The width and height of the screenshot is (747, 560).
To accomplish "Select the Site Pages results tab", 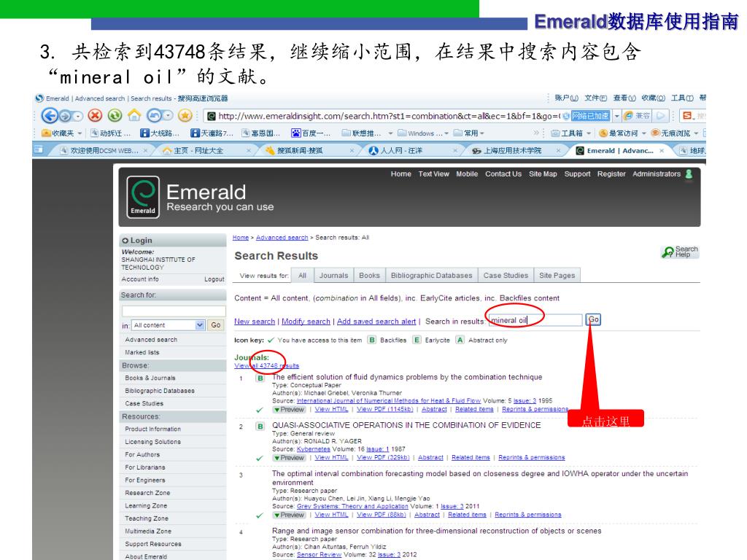I will pyautogui.click(x=557, y=275).
